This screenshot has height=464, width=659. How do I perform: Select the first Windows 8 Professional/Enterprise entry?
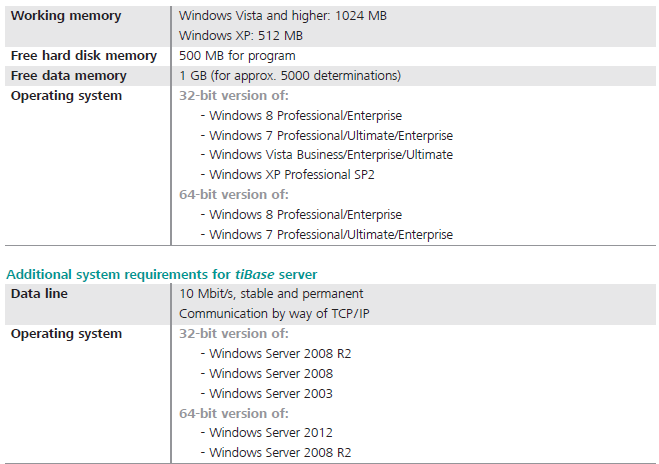tap(302, 116)
